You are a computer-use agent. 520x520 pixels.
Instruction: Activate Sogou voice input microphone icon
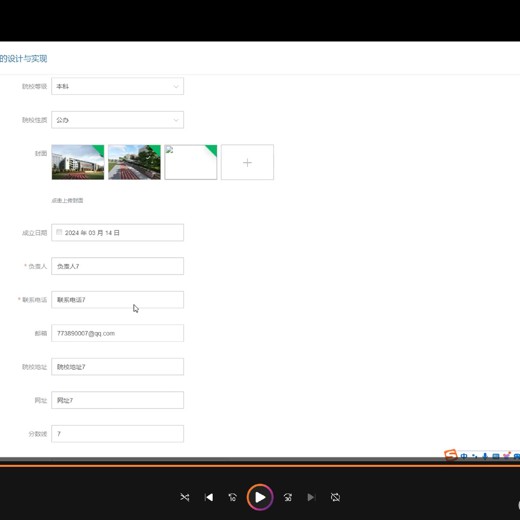[485, 456]
